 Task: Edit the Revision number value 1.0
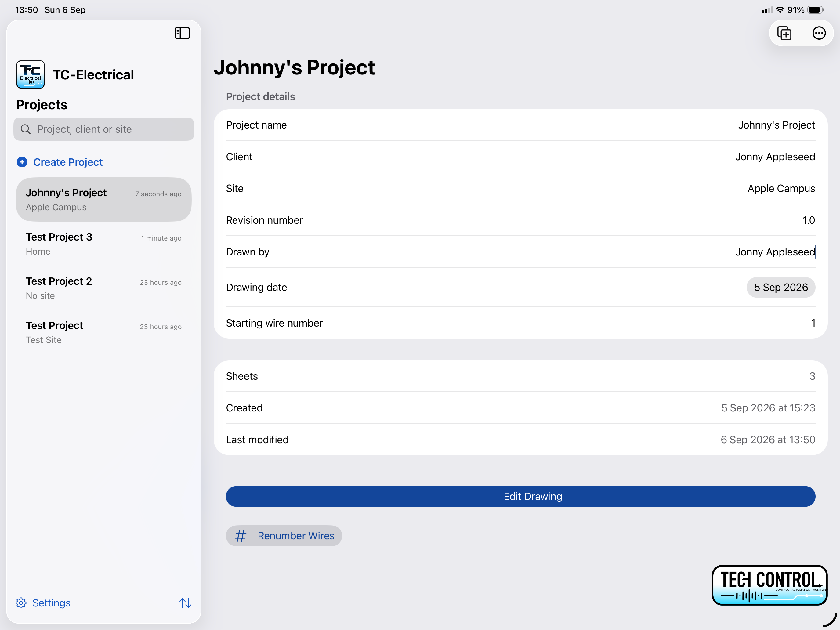point(809,220)
